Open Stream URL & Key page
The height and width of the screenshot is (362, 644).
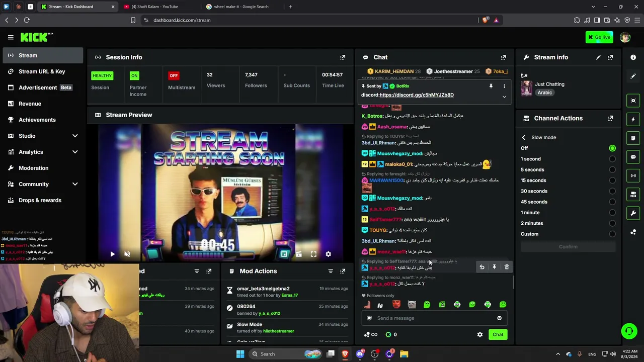(x=43, y=71)
